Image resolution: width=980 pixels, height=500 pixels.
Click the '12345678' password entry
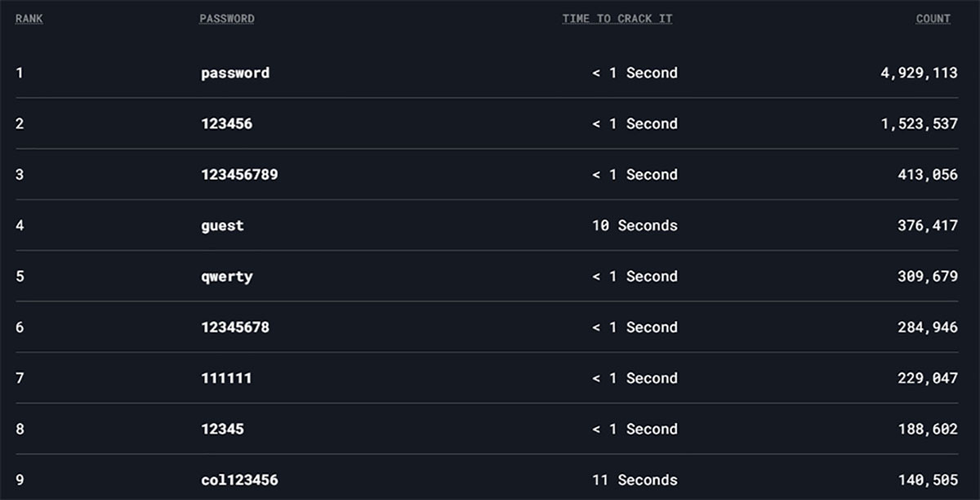click(x=235, y=328)
